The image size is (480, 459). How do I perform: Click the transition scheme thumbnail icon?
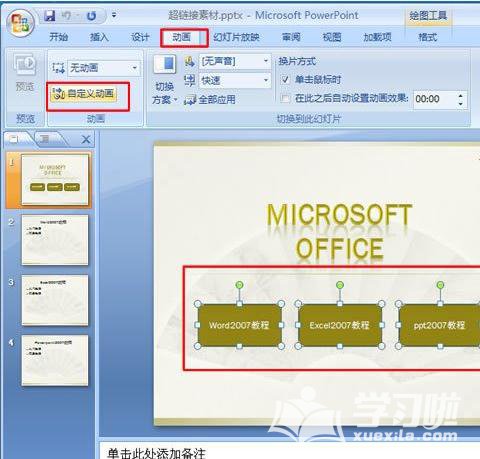click(x=165, y=64)
